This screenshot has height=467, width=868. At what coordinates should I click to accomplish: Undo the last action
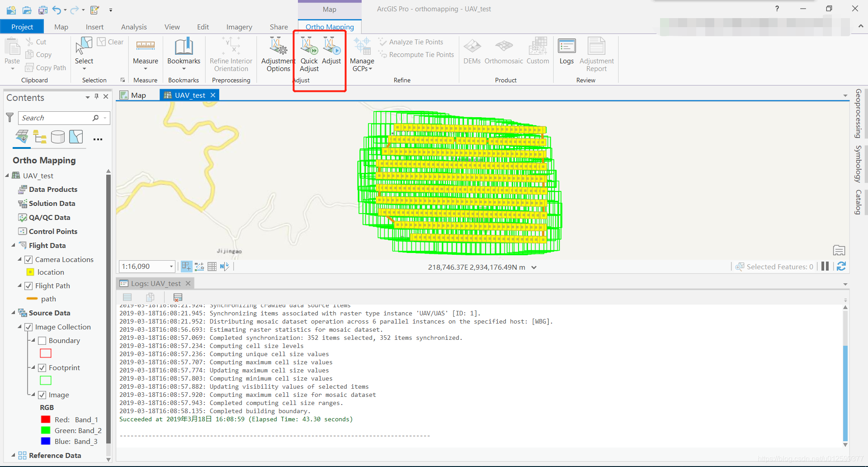(56, 10)
